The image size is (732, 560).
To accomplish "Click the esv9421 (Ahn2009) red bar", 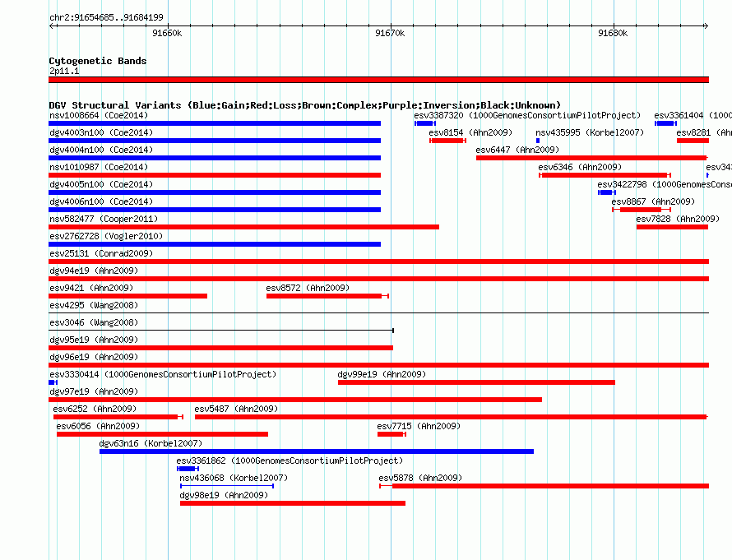I will pos(128,296).
